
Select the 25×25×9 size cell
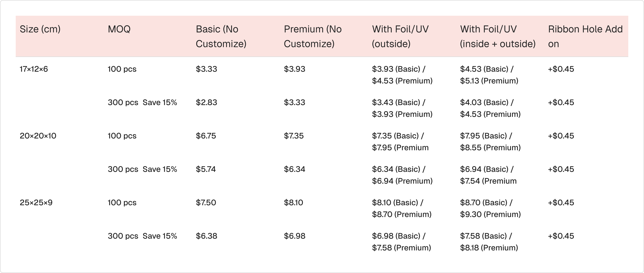coord(36,203)
